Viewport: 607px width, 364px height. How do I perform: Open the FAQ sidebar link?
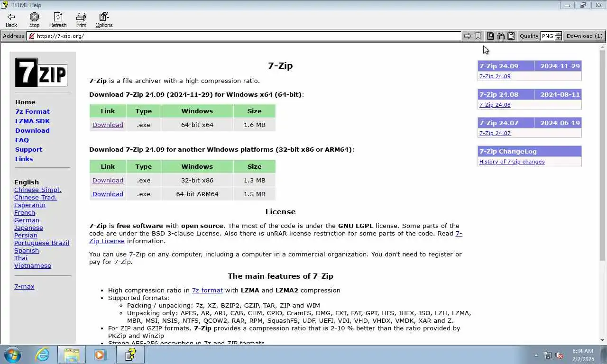22,140
